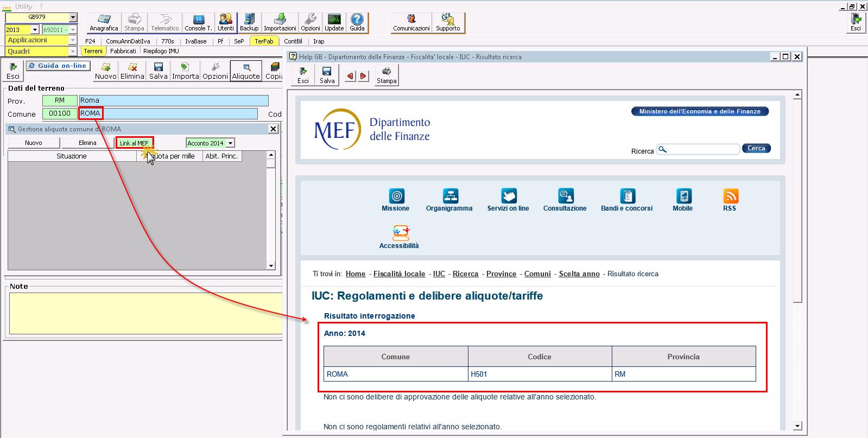Expand the 692011 code dropdown
This screenshot has height=438, width=868.
[x=73, y=29]
